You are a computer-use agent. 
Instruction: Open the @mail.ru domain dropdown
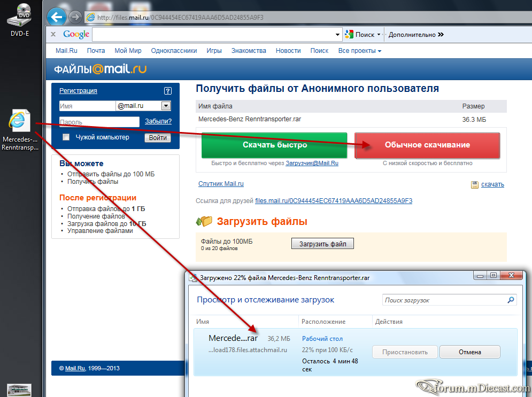click(166, 106)
